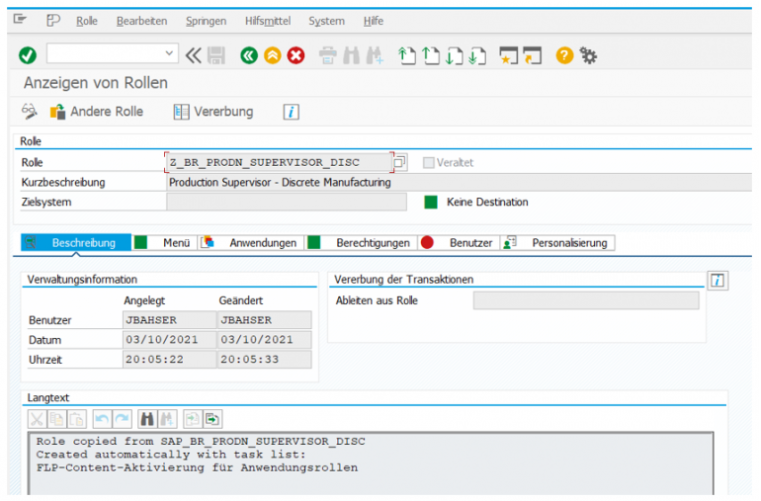761x501 pixels.
Task: Open the Springen menu
Action: pos(206,21)
